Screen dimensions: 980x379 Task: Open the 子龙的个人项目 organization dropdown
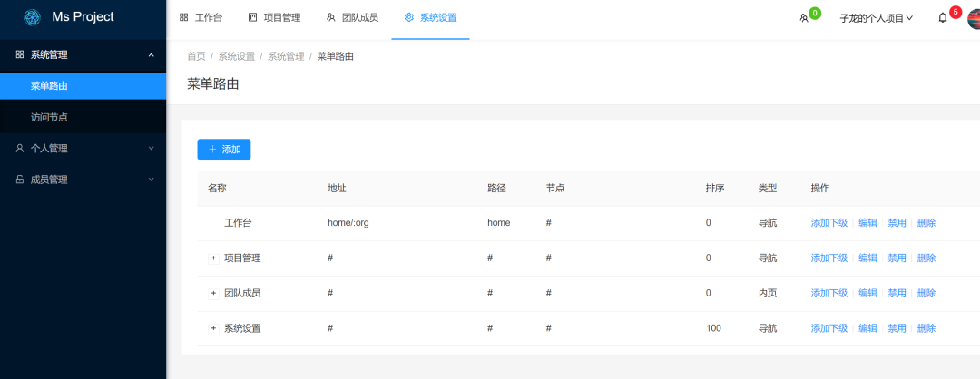click(x=876, y=17)
